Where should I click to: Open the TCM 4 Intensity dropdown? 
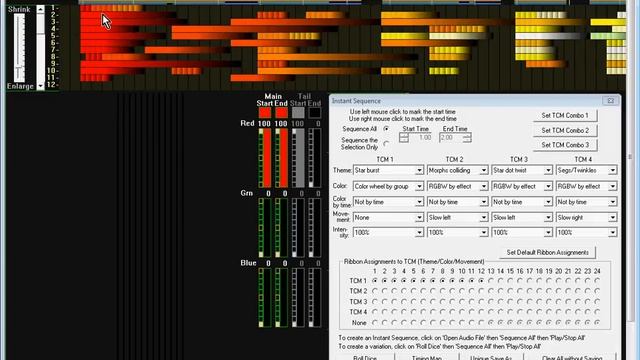click(x=586, y=233)
